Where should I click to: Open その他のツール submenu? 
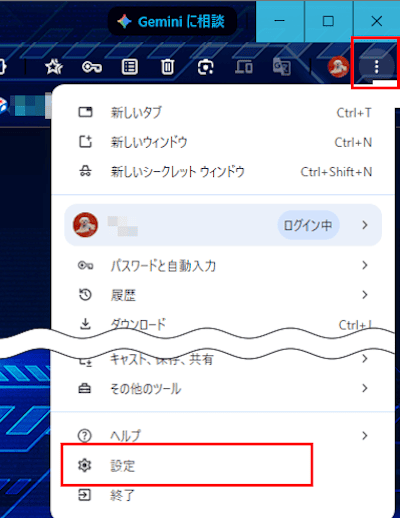pyautogui.click(x=223, y=388)
